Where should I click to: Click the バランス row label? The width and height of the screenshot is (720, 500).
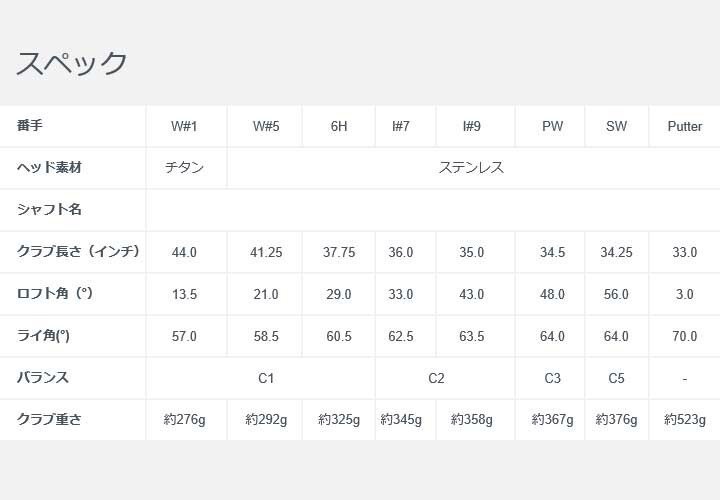43,378
